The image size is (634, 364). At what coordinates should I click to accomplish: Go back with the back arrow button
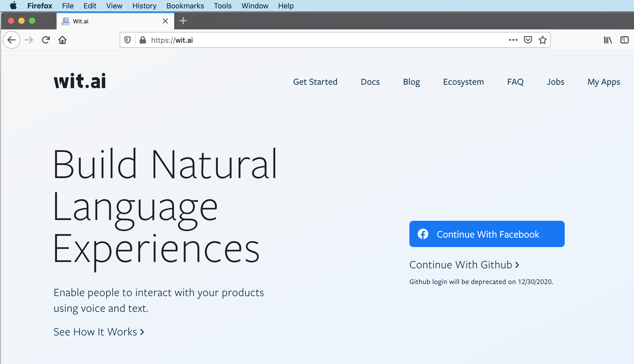tap(12, 40)
